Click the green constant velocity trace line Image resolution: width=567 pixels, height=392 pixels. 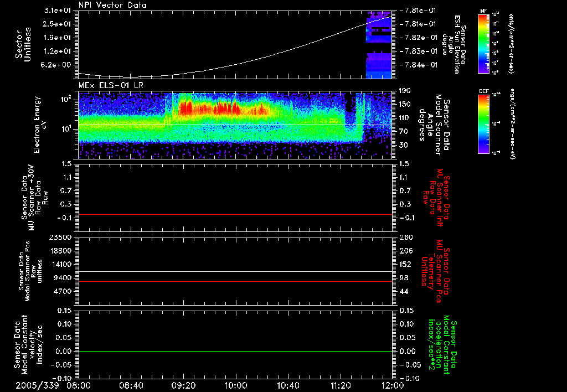(x=235, y=351)
